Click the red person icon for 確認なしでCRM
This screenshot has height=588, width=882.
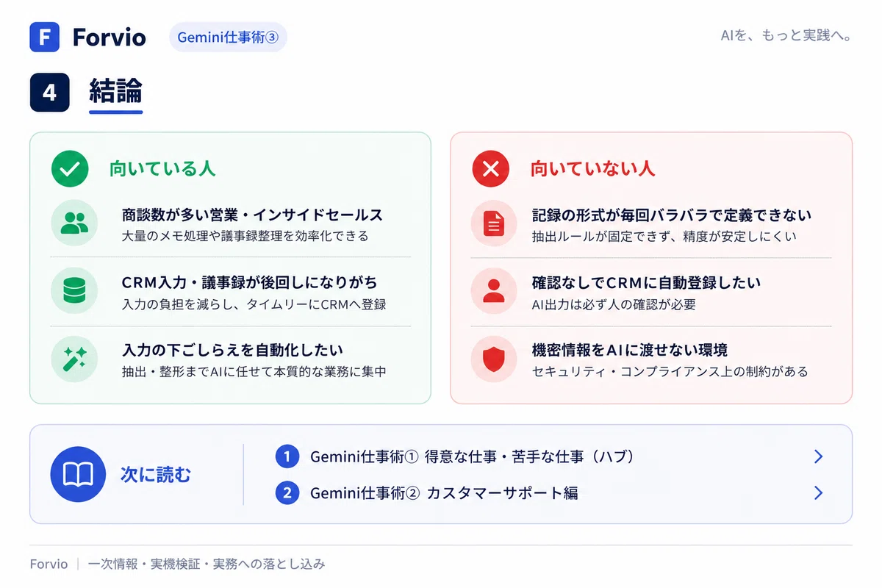click(494, 290)
